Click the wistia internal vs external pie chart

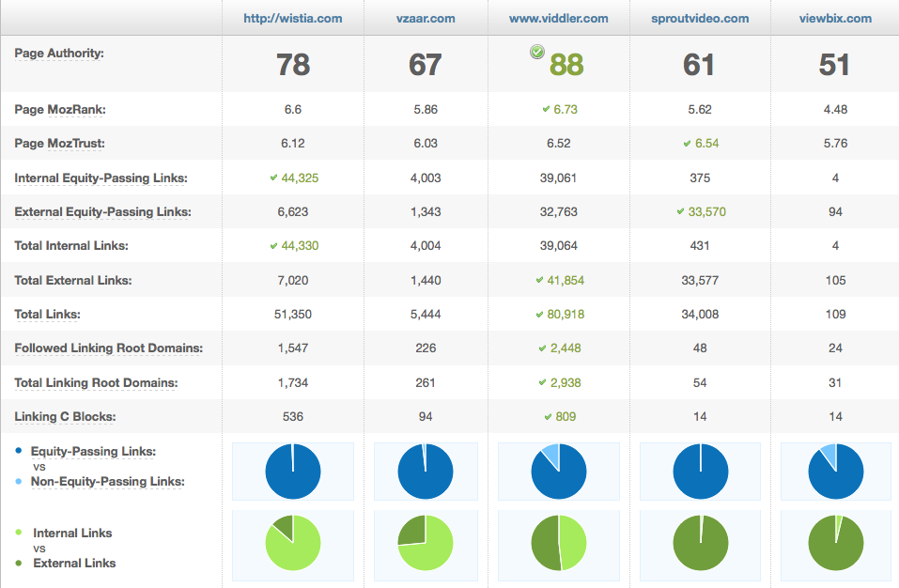(293, 543)
